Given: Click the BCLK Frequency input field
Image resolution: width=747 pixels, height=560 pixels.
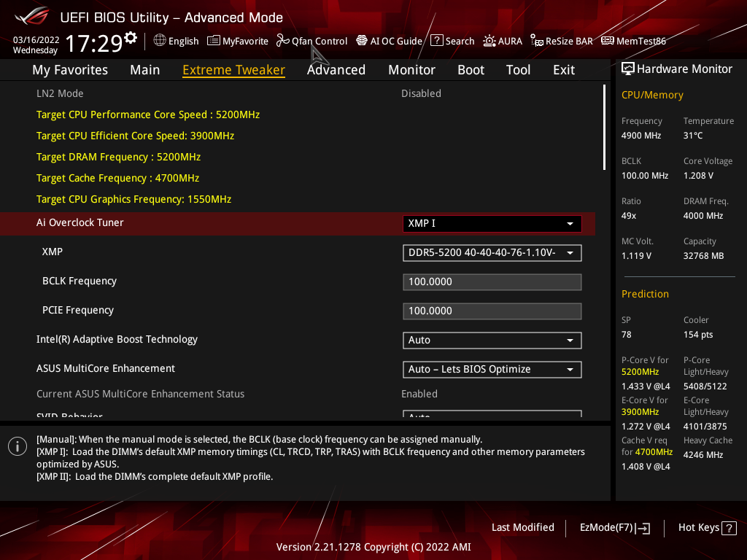Looking at the screenshot, I should (x=492, y=282).
